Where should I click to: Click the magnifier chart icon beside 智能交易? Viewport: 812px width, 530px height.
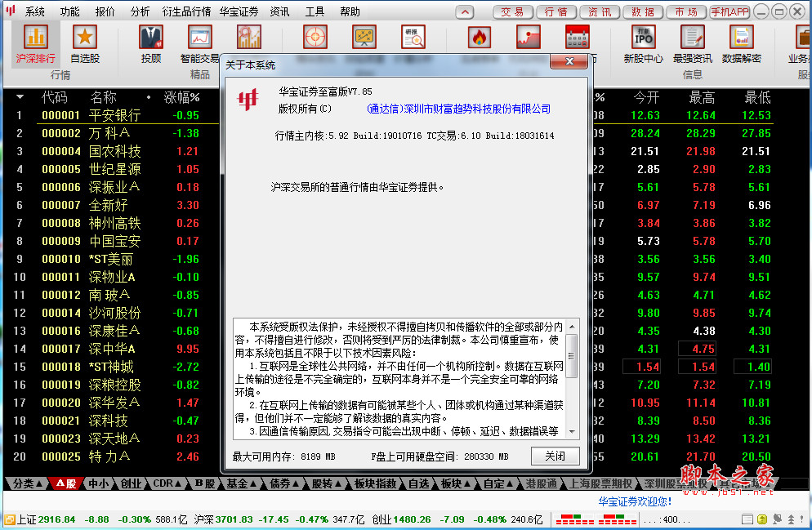point(249,38)
